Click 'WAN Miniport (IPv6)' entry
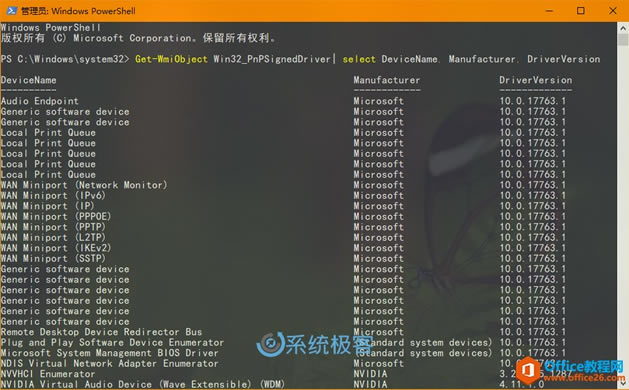Screen dimensions: 629x390 [53, 195]
